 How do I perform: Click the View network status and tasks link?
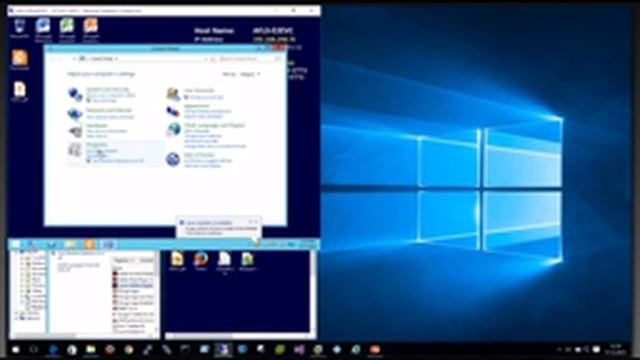coord(110,117)
